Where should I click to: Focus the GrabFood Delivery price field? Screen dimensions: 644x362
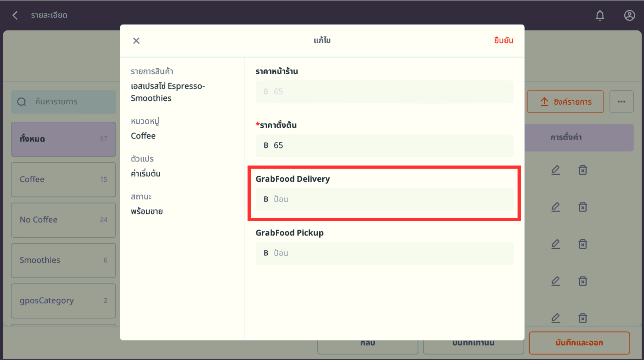(384, 199)
